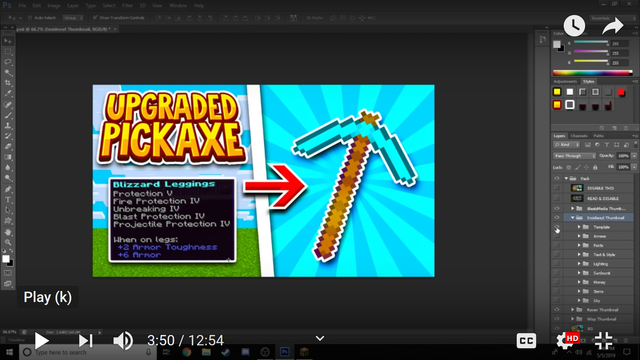Open the Image menu in Photoshop
Viewport: 640px width, 360px height.
[x=54, y=6]
